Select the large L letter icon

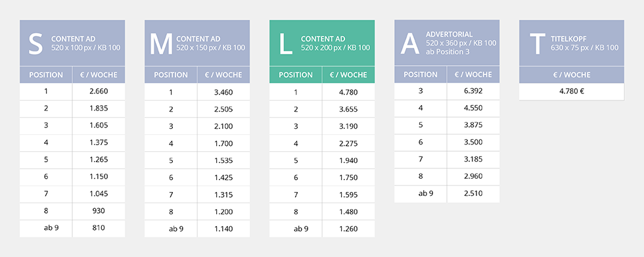pyautogui.click(x=285, y=44)
